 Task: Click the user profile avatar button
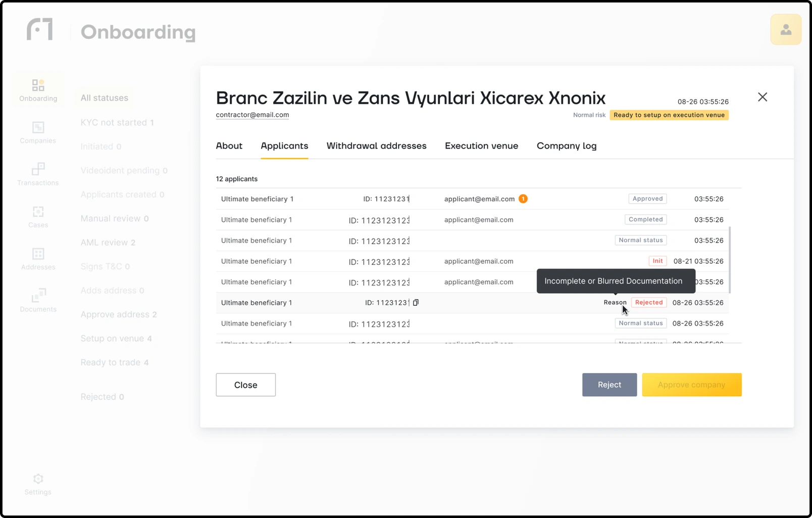[x=786, y=30]
